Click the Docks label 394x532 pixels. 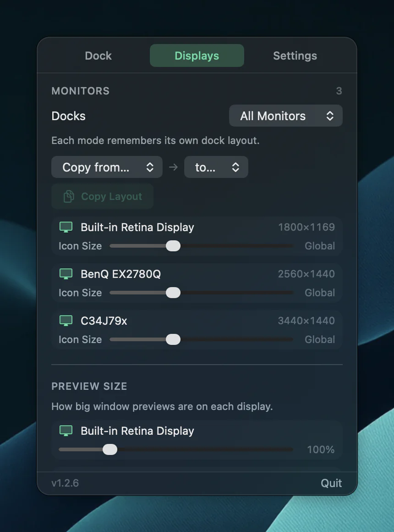(69, 116)
